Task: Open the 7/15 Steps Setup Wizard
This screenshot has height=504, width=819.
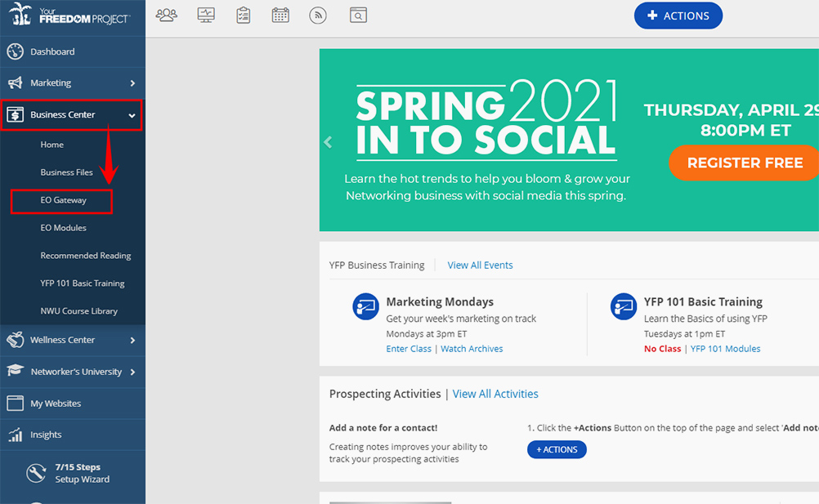Action: (73, 473)
